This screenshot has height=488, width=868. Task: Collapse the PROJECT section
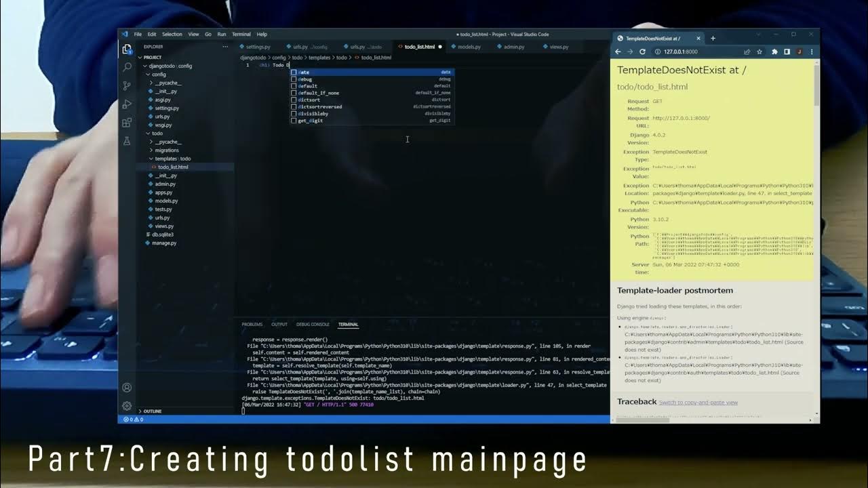pyautogui.click(x=152, y=58)
